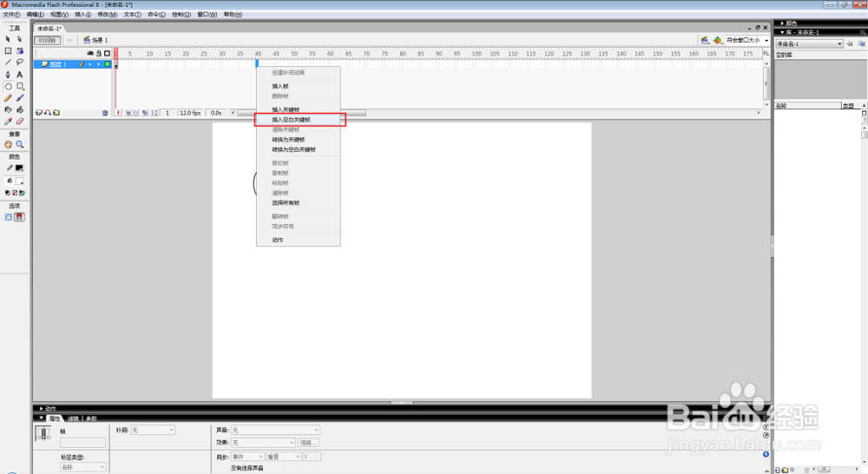Click the Insert Layer Folder icon
Screen dimensions: 868x474
coord(56,113)
